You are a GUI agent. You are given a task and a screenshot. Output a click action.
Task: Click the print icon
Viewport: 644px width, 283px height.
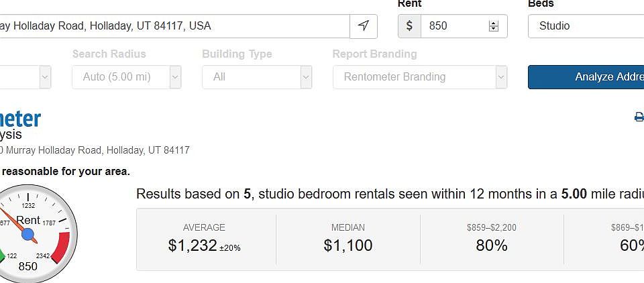click(639, 117)
